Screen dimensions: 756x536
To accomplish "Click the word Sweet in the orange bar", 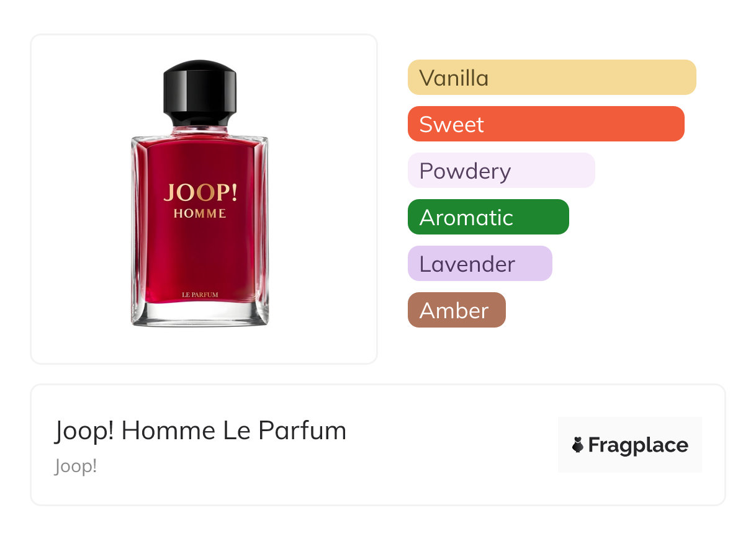I will 451,125.
